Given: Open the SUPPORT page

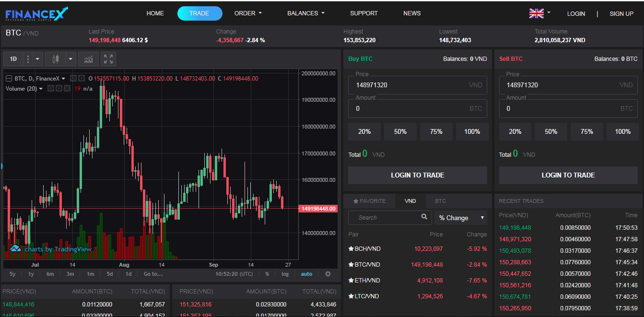Looking at the screenshot, I should pyautogui.click(x=364, y=13).
